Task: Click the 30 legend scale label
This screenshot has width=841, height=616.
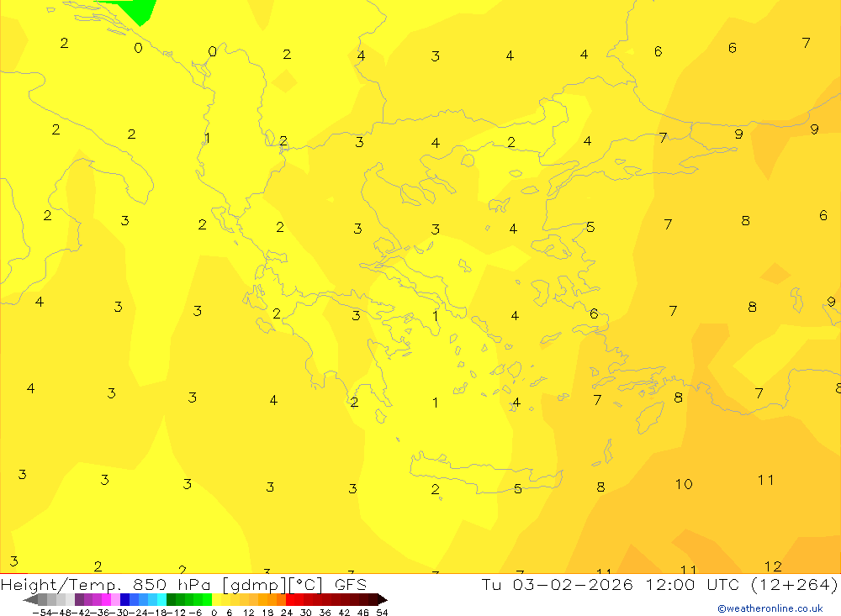Action: tap(306, 613)
